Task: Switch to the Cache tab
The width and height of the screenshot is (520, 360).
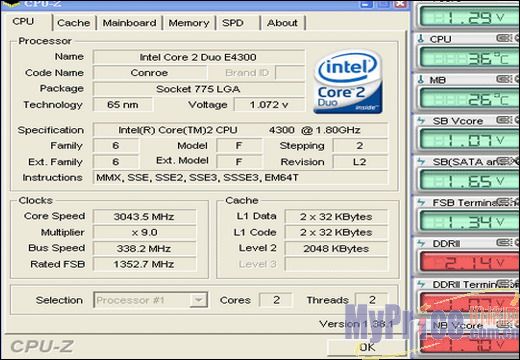Action: pyautogui.click(x=74, y=23)
